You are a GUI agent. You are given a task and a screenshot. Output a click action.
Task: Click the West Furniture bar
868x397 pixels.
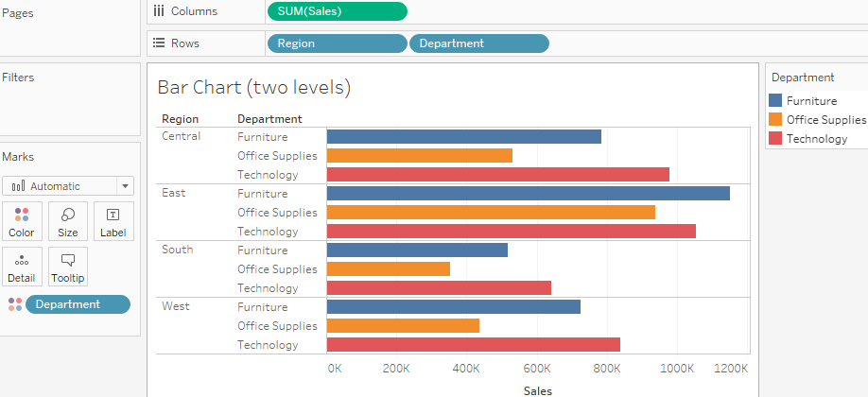coord(454,307)
